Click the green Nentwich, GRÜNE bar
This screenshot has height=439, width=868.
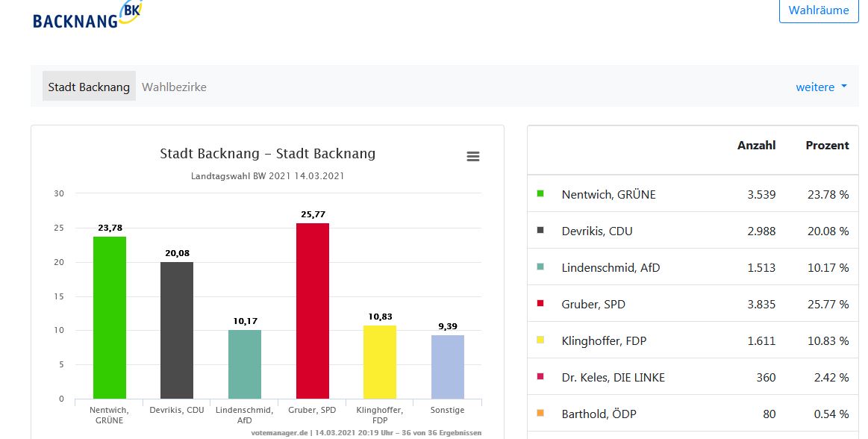110,317
